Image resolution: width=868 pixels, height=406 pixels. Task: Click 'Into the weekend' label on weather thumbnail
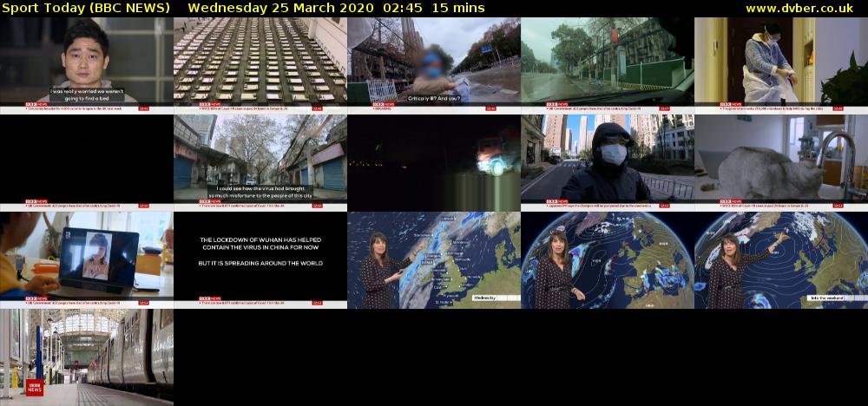click(827, 298)
